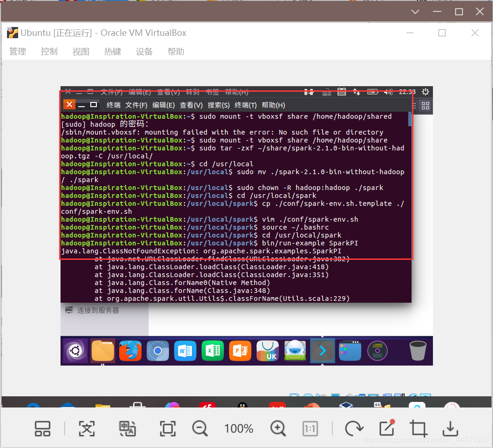
Task: Open the power/session gear menu
Action: click(x=425, y=92)
